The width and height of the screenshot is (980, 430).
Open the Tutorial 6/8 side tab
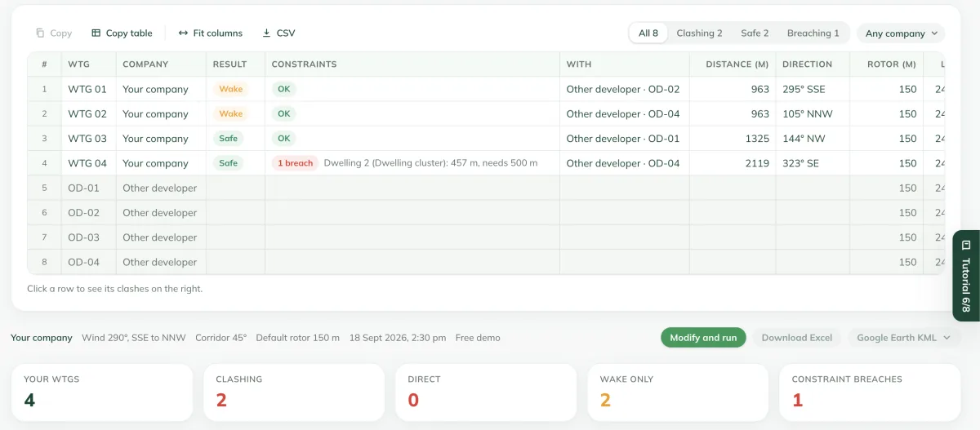pyautogui.click(x=966, y=276)
